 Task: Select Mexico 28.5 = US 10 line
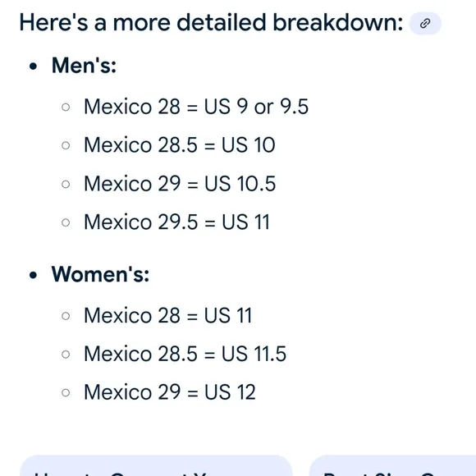tap(180, 144)
